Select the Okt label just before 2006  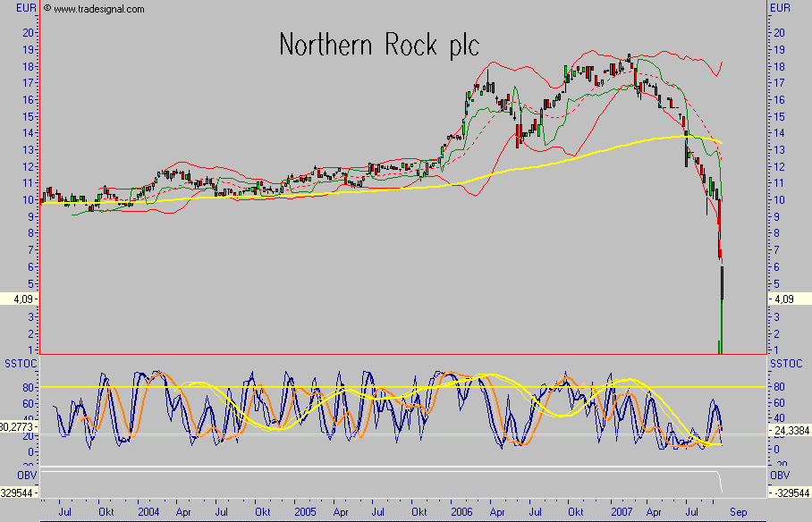[419, 511]
